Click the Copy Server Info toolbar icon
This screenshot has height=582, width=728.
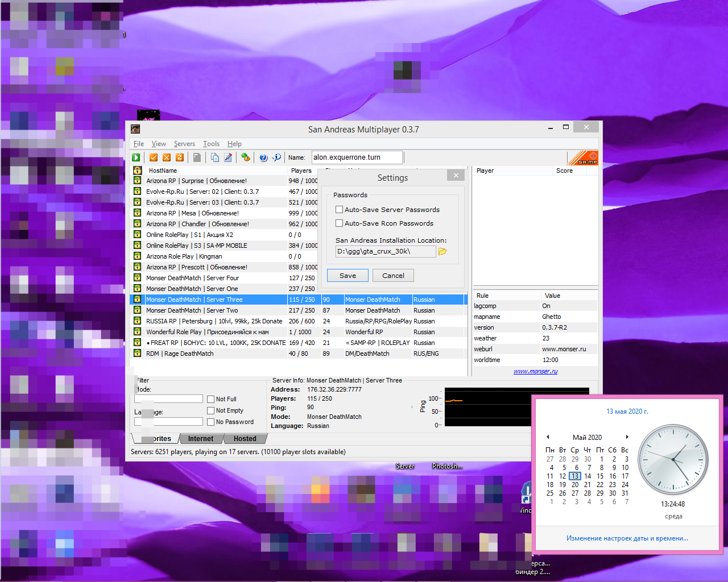pos(215,157)
